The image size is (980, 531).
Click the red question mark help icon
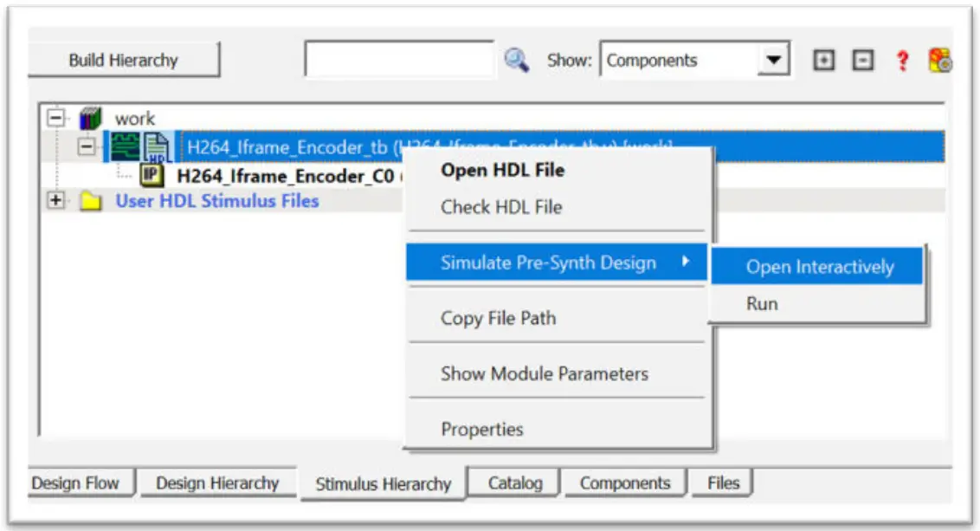click(x=903, y=61)
